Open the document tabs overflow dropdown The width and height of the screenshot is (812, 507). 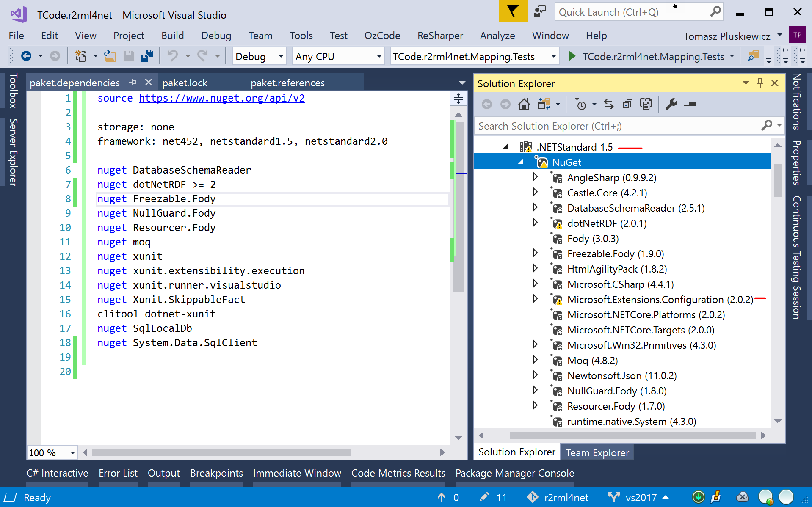462,83
